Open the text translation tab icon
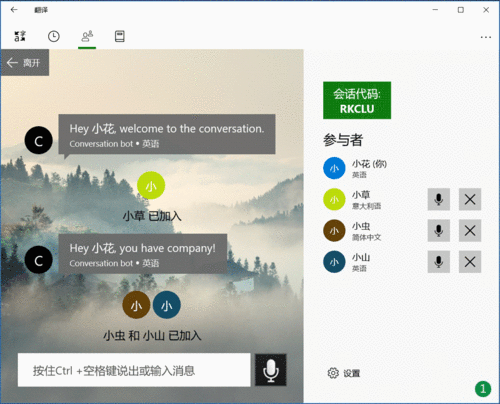This screenshot has width=500, height=404. click(20, 36)
